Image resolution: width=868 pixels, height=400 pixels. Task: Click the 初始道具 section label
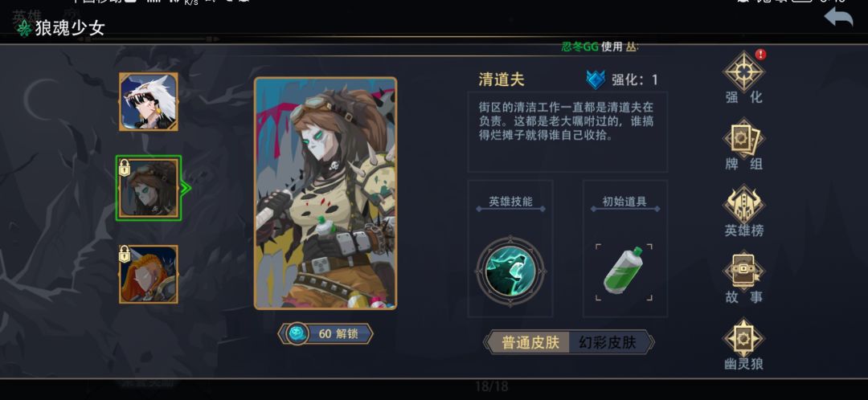(624, 202)
